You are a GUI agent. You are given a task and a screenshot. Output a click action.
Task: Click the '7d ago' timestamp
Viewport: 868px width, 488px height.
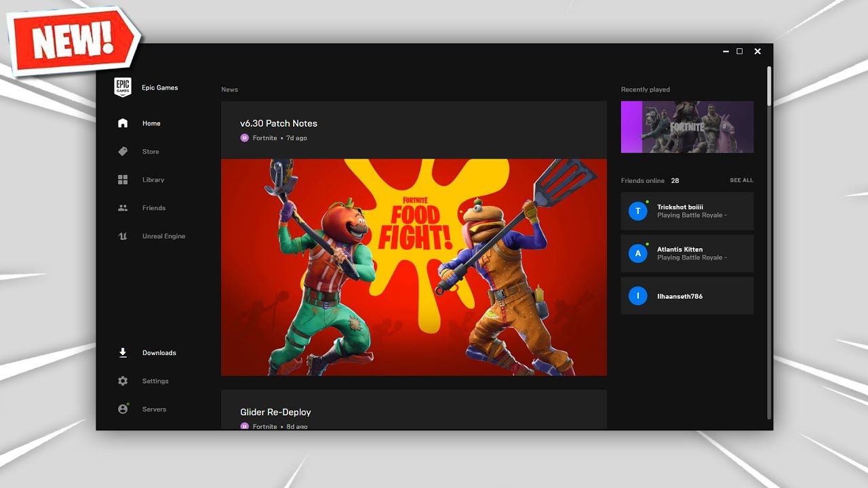(x=296, y=138)
